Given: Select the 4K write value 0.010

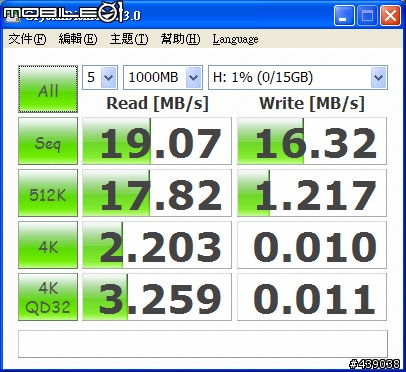Looking at the screenshot, I should point(312,245).
